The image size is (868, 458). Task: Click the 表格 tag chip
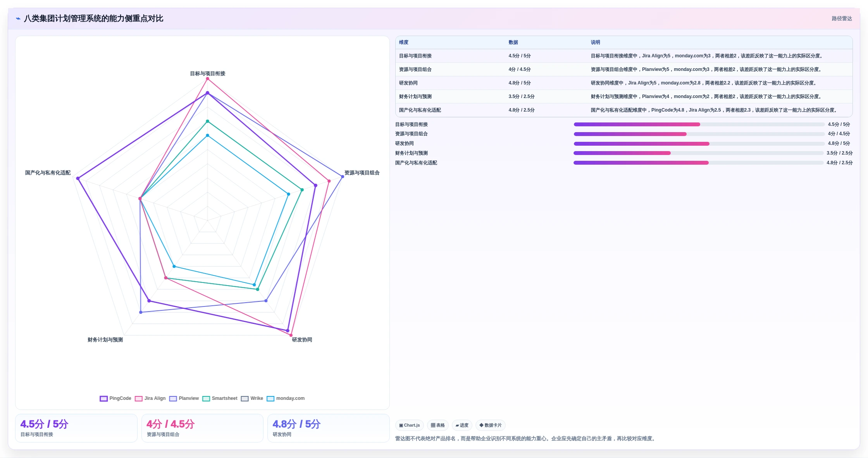click(x=438, y=425)
